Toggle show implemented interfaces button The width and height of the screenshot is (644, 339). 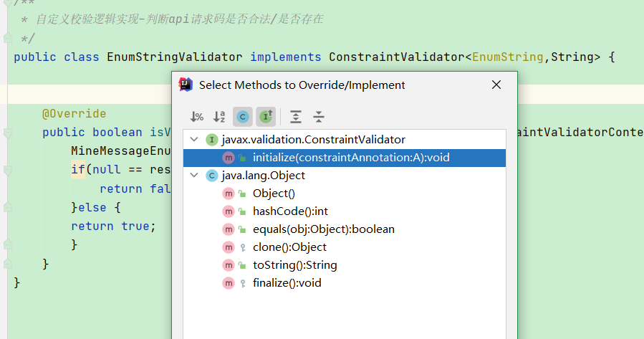(x=266, y=117)
